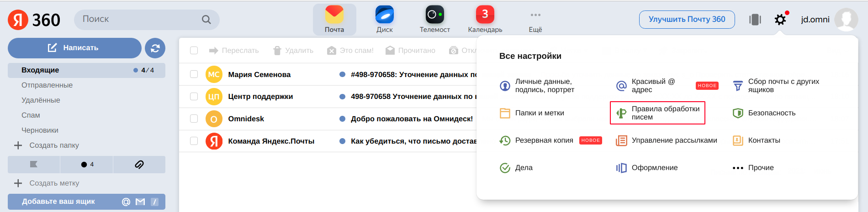Open Контакты settings
The width and height of the screenshot is (868, 212).
(x=757, y=140)
